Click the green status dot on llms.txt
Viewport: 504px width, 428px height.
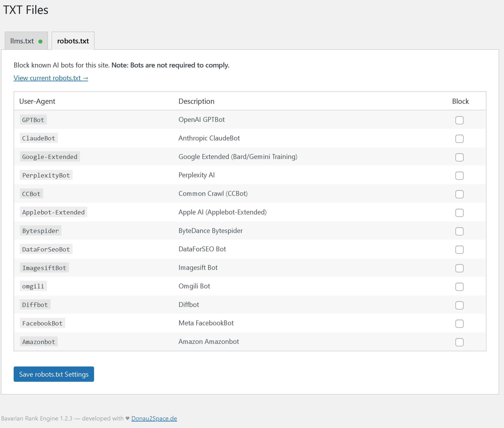[40, 41]
